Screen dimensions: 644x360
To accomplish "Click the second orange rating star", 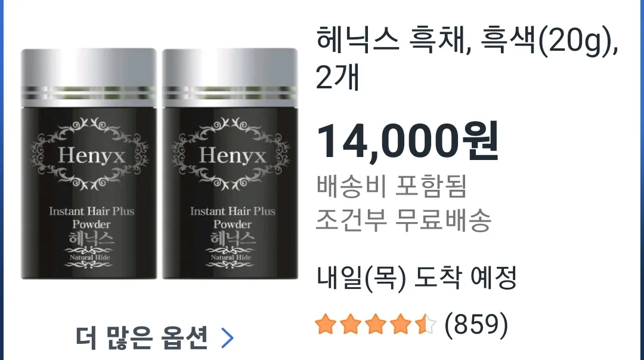I will click(351, 324).
